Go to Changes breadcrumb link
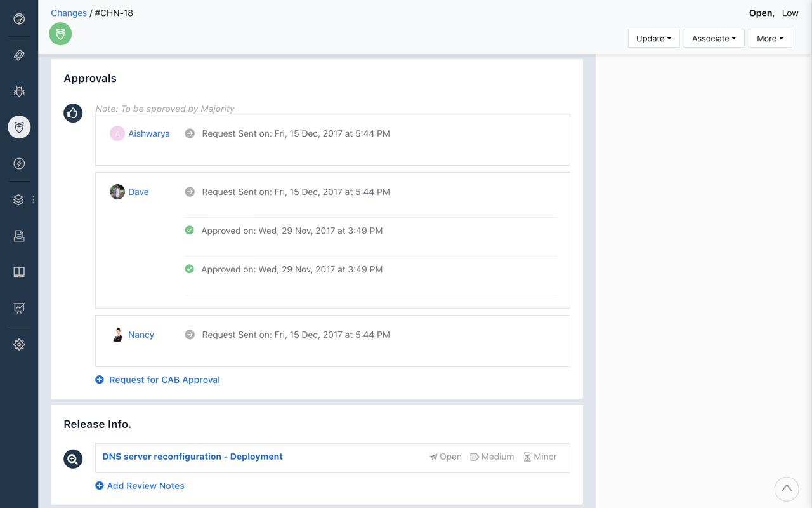Image resolution: width=812 pixels, height=508 pixels. (69, 13)
